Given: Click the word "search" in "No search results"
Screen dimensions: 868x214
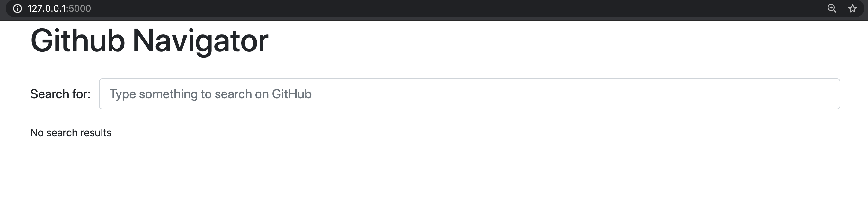Looking at the screenshot, I should click(x=62, y=133).
